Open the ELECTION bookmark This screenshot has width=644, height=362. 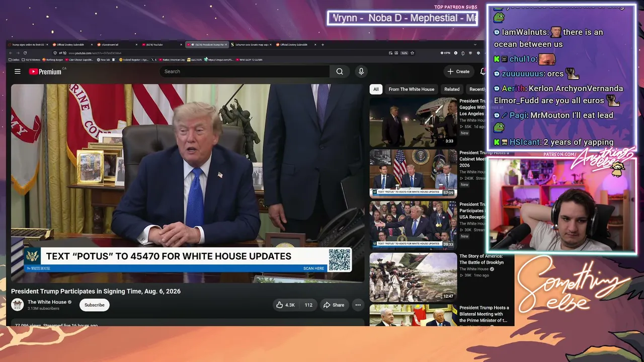pos(195,59)
